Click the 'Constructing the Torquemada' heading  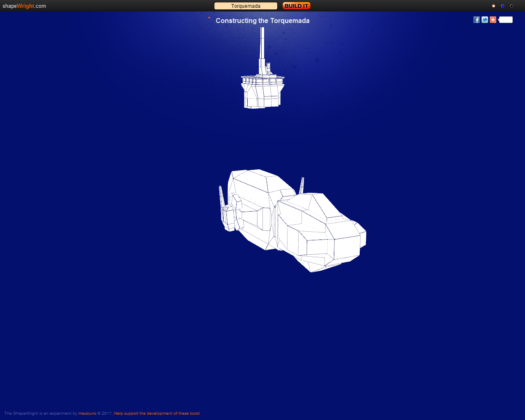[x=262, y=21]
